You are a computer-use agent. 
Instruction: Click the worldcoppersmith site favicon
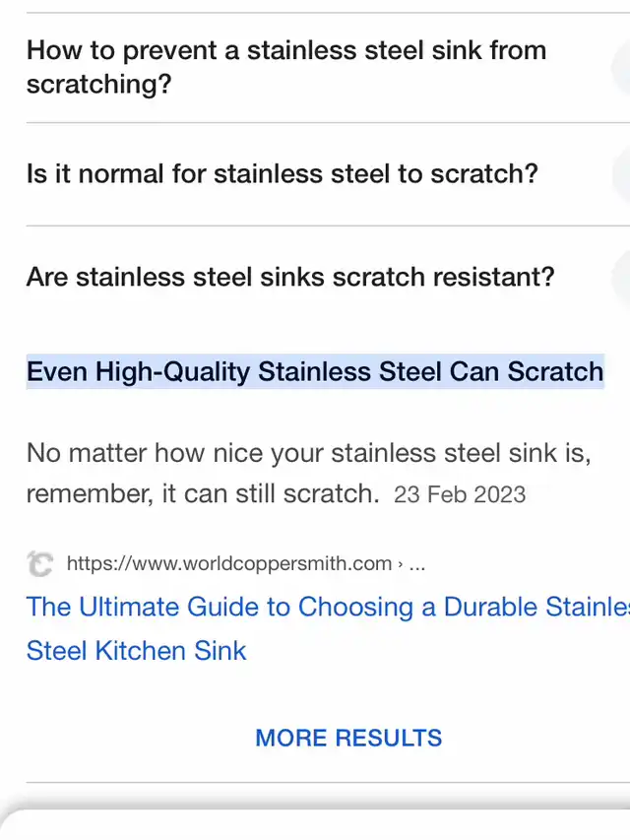click(39, 563)
